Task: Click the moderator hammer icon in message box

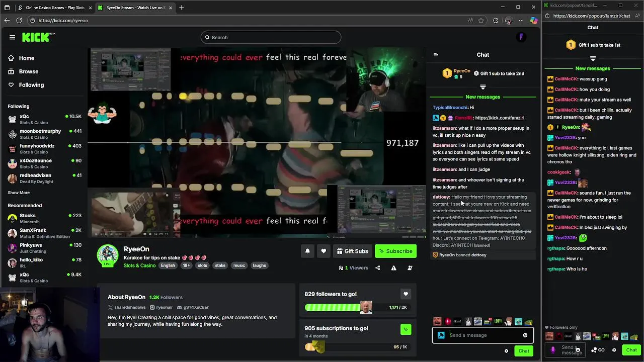Action: (x=441, y=335)
